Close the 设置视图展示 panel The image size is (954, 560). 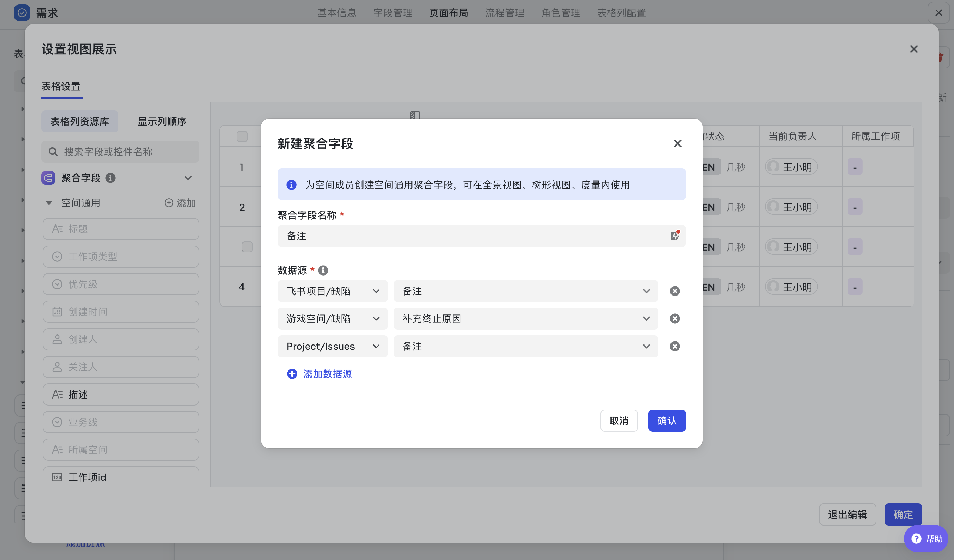tap(914, 49)
